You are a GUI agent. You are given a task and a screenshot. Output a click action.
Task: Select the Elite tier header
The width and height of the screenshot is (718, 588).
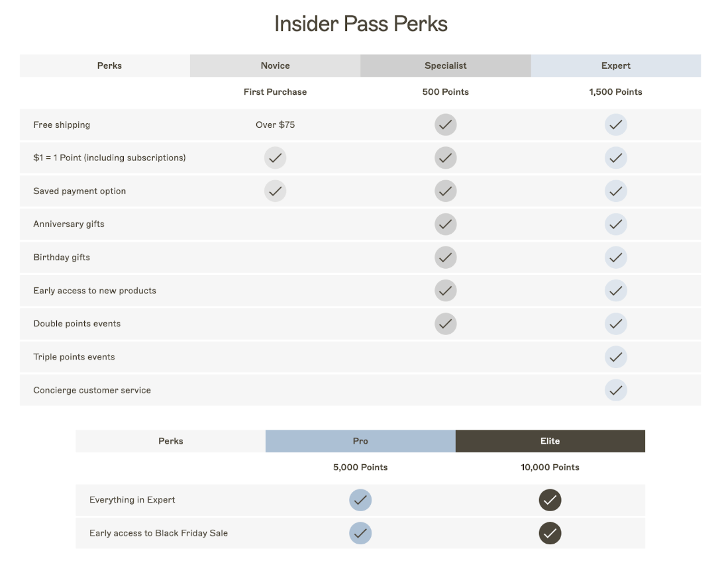(x=550, y=441)
